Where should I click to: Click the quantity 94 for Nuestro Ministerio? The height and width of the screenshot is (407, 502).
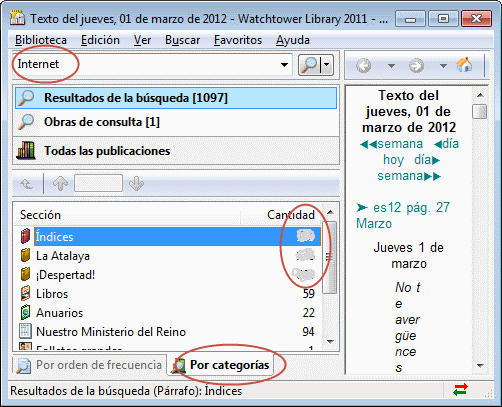(308, 332)
